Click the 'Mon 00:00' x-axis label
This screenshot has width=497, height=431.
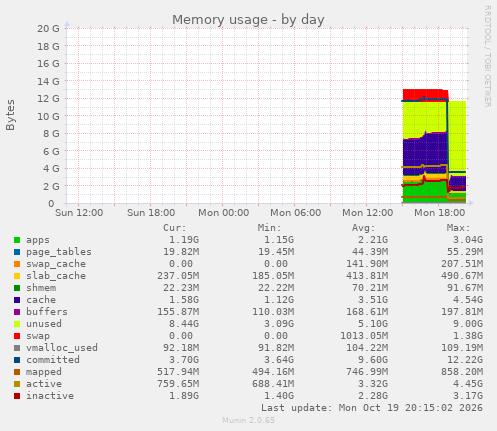223,213
